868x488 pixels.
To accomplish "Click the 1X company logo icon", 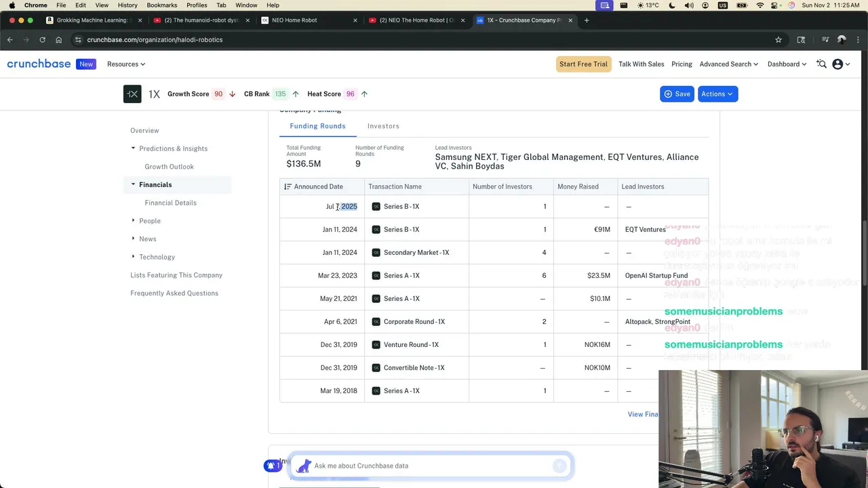I will 132,94.
